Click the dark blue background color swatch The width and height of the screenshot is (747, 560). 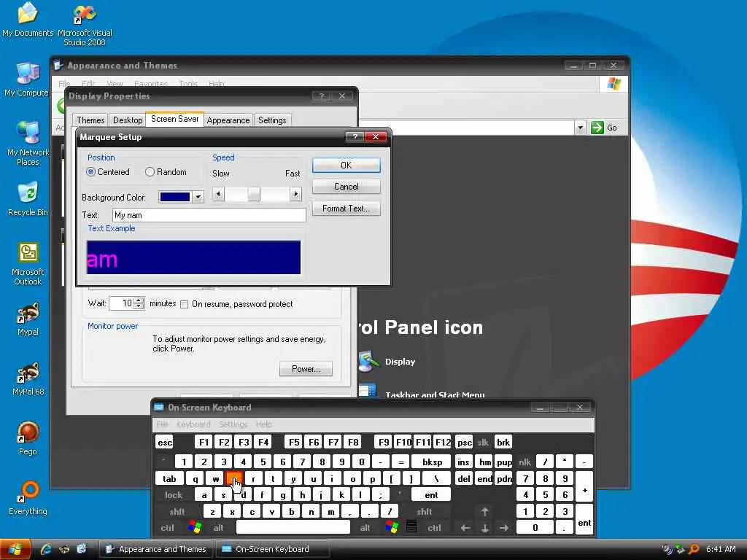pos(175,197)
